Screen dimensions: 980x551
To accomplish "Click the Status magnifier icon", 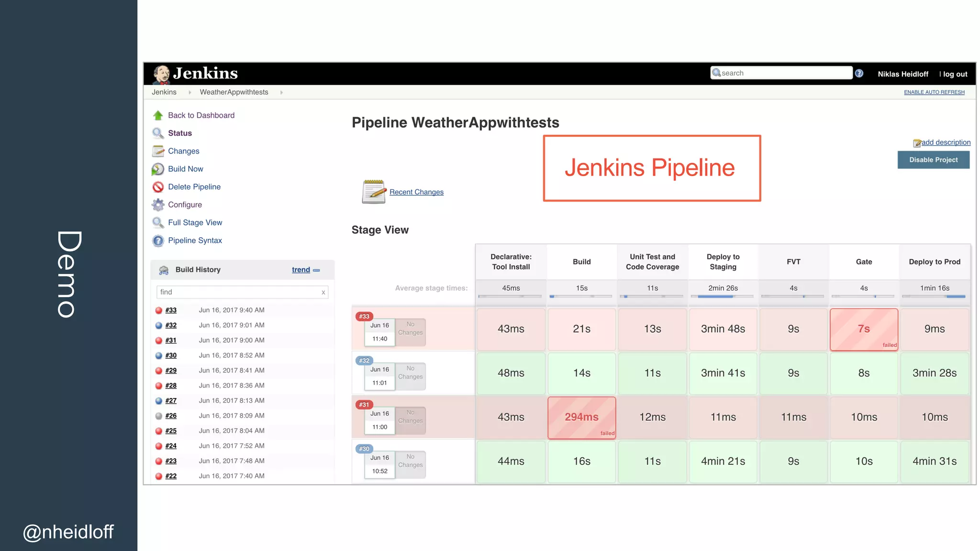I will coord(158,133).
